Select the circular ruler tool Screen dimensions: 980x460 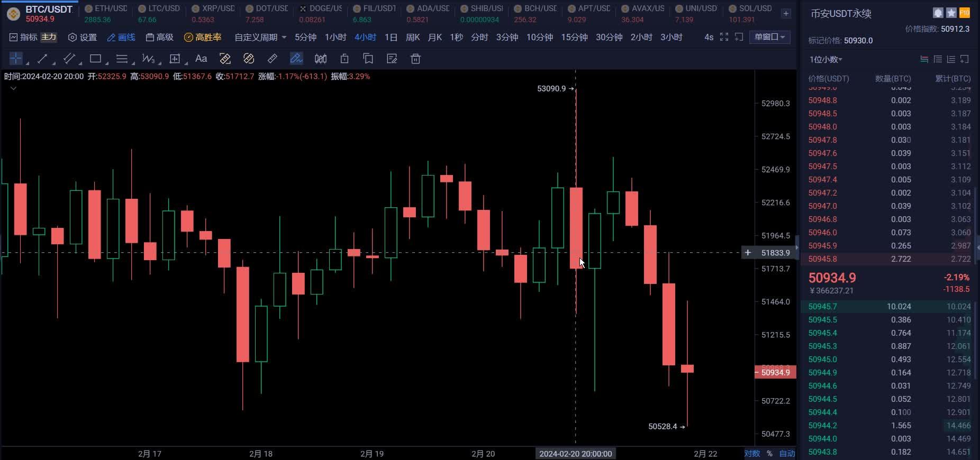[x=249, y=58]
